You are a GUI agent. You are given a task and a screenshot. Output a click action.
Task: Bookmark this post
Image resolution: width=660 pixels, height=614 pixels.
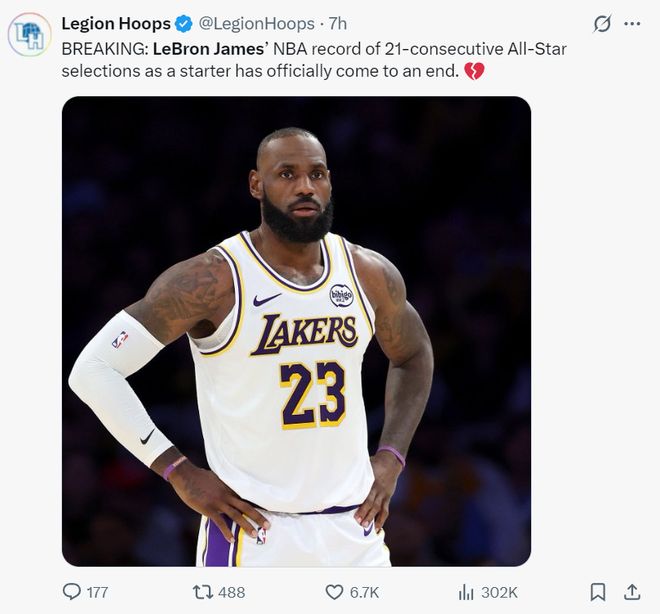[597, 592]
